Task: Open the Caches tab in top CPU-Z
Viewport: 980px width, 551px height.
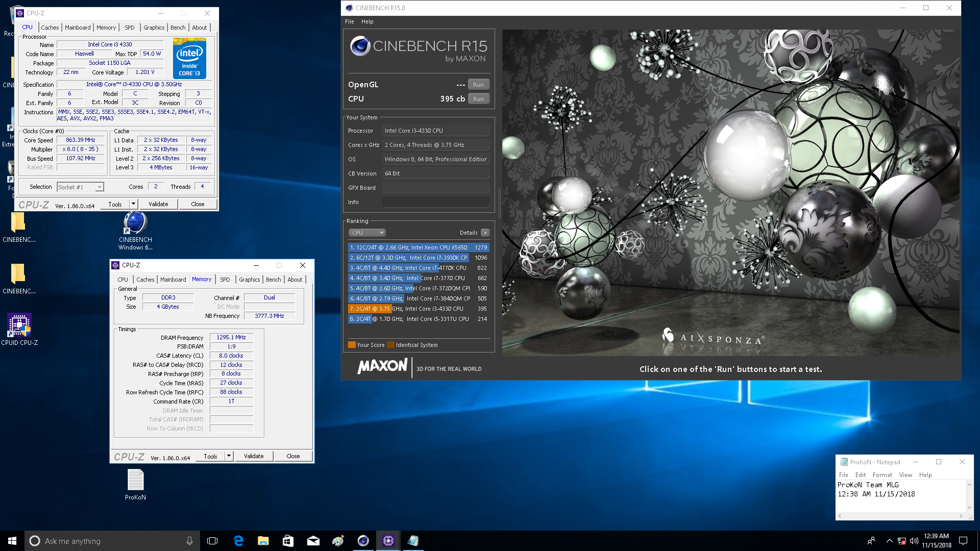Action: click(x=50, y=28)
